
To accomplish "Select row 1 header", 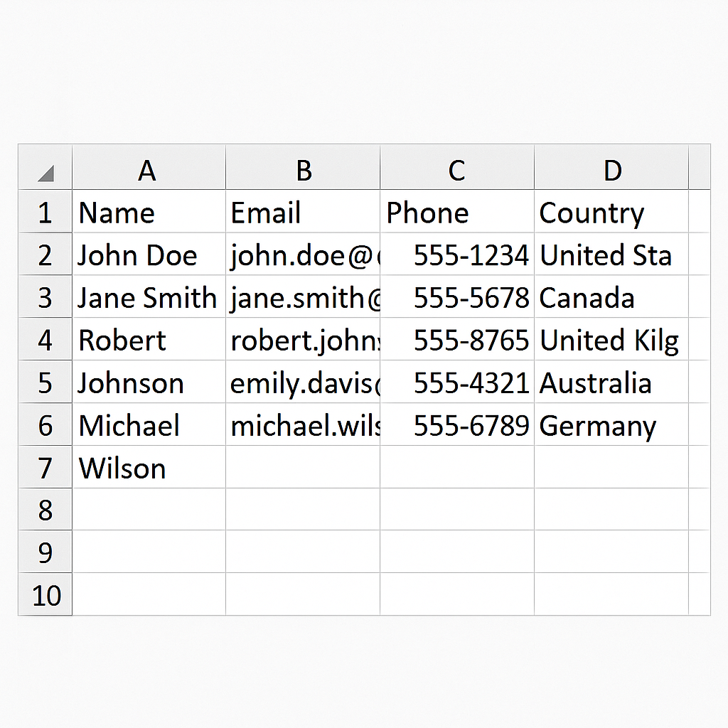I will coord(45,211).
